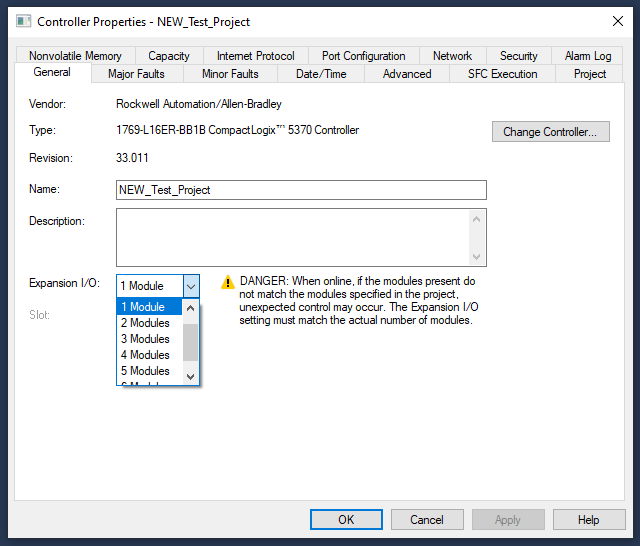Image resolution: width=640 pixels, height=546 pixels.
Task: Open Help for Controller Properties
Action: click(x=589, y=519)
